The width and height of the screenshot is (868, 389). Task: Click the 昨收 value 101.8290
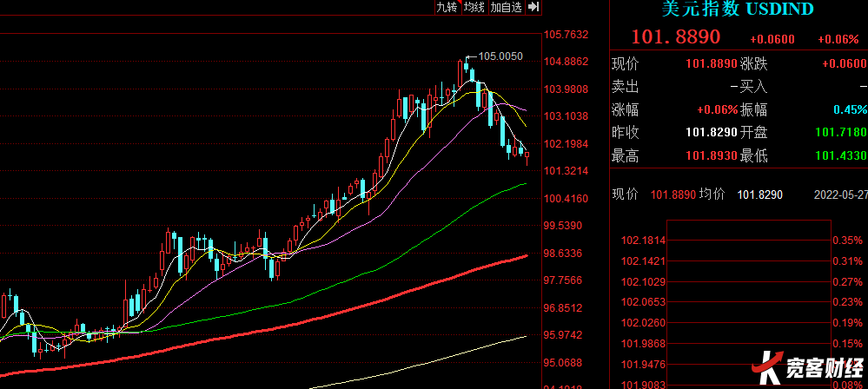[712, 133]
